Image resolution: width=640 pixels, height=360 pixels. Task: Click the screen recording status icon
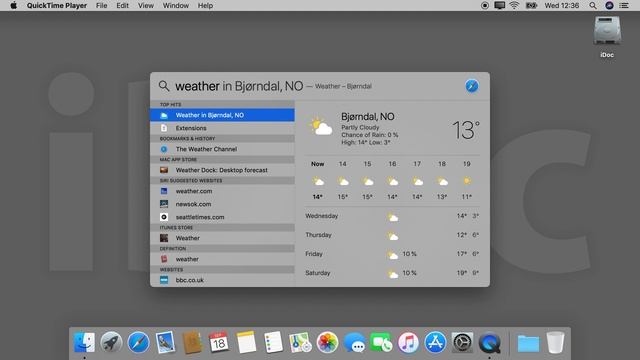click(x=485, y=6)
